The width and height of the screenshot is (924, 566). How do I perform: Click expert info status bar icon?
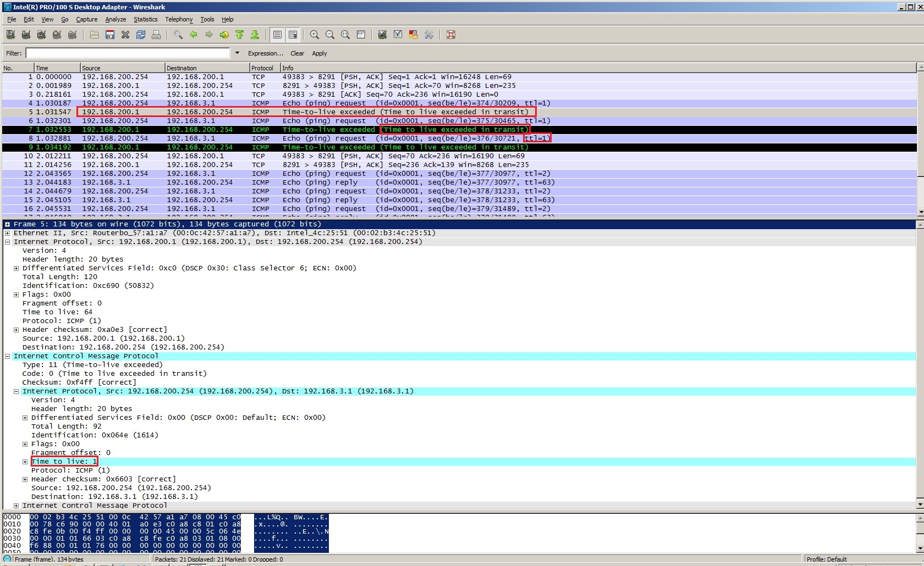7,559
